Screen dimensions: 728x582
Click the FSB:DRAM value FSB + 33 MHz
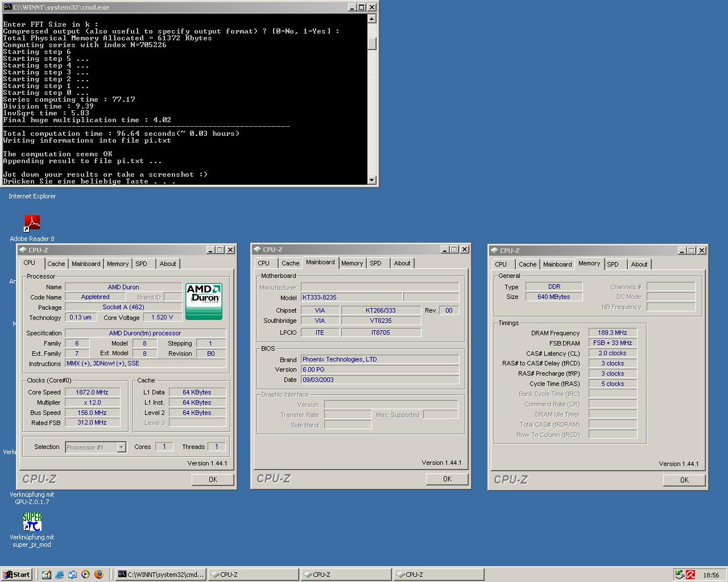pos(613,343)
